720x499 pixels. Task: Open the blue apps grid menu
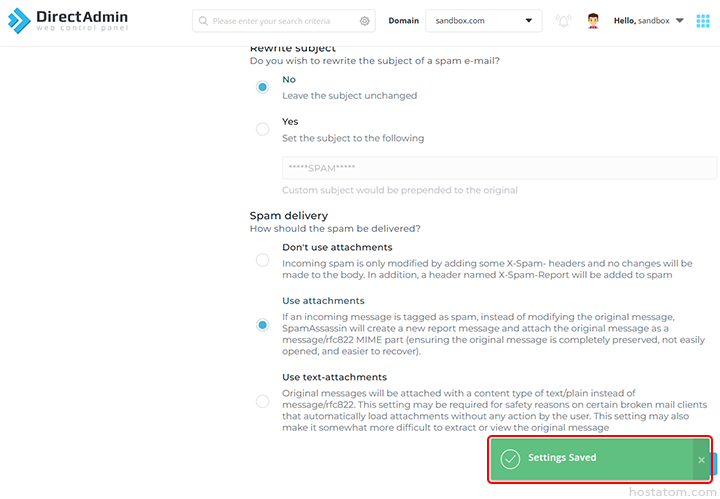[x=703, y=21]
